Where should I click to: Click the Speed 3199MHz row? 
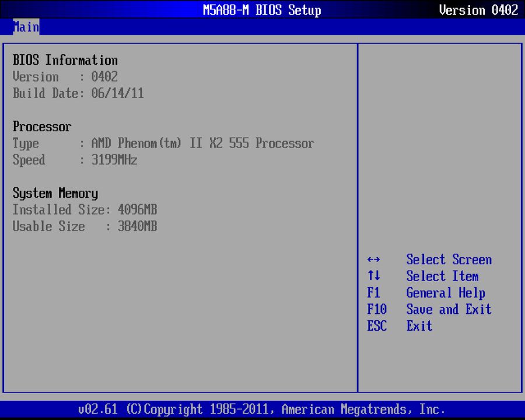[75, 160]
